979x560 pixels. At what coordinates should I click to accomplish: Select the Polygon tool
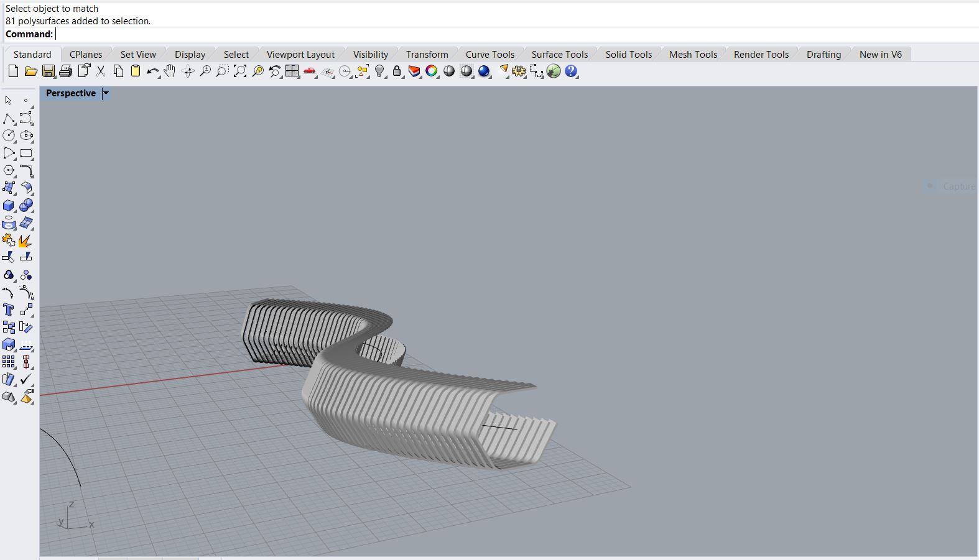[9, 170]
